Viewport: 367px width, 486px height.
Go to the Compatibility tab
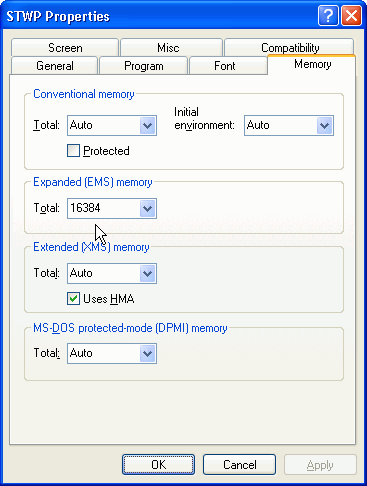[290, 48]
